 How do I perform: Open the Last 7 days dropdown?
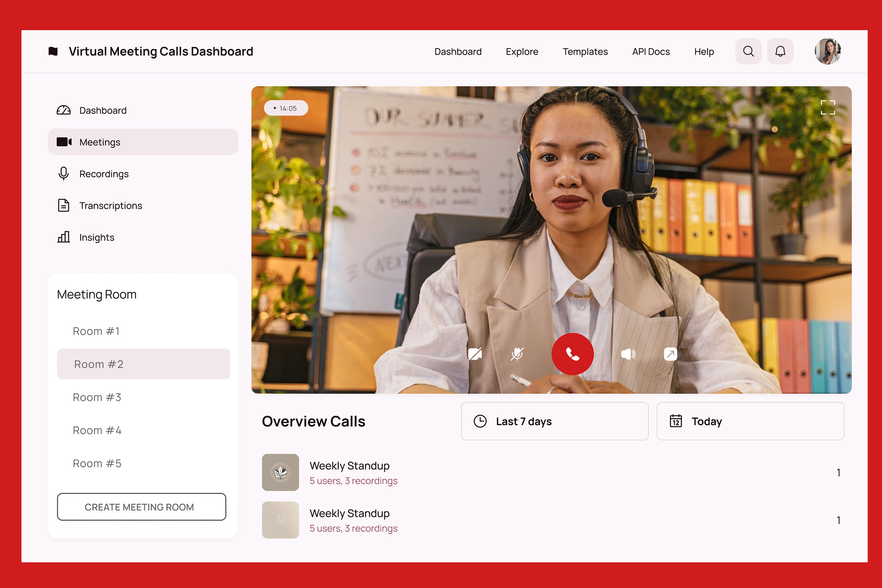(554, 421)
